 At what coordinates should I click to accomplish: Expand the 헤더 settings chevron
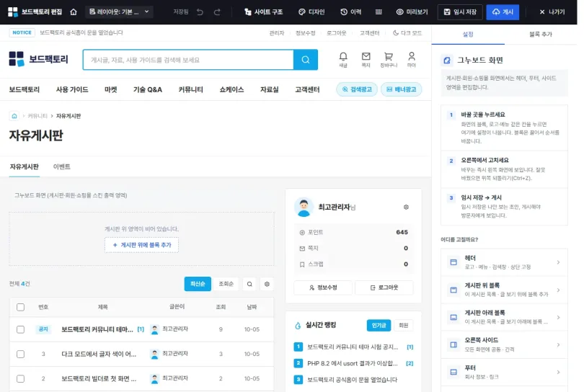[x=558, y=262]
